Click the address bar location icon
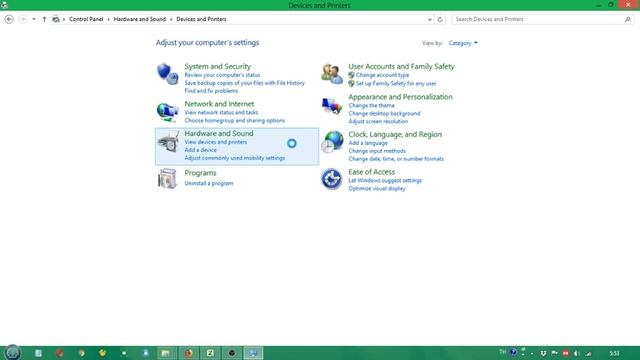Screen dimensions: 640x360 click(x=56, y=19)
